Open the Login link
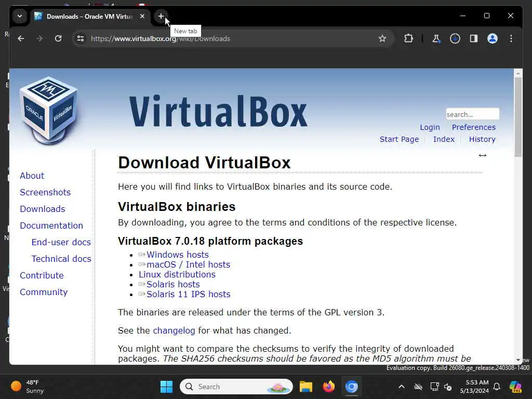The height and width of the screenshot is (399, 532). [430, 127]
